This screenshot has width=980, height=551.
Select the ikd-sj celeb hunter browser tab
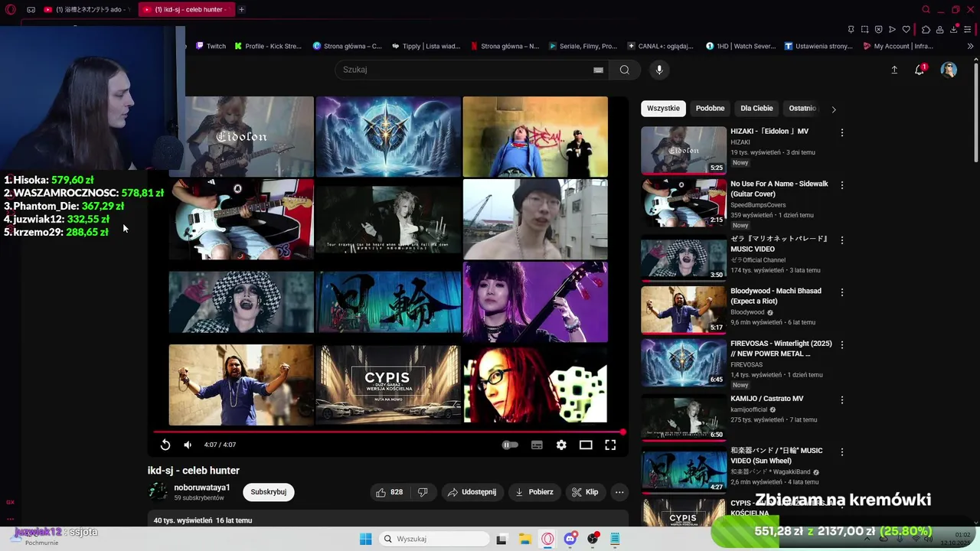pos(186,9)
